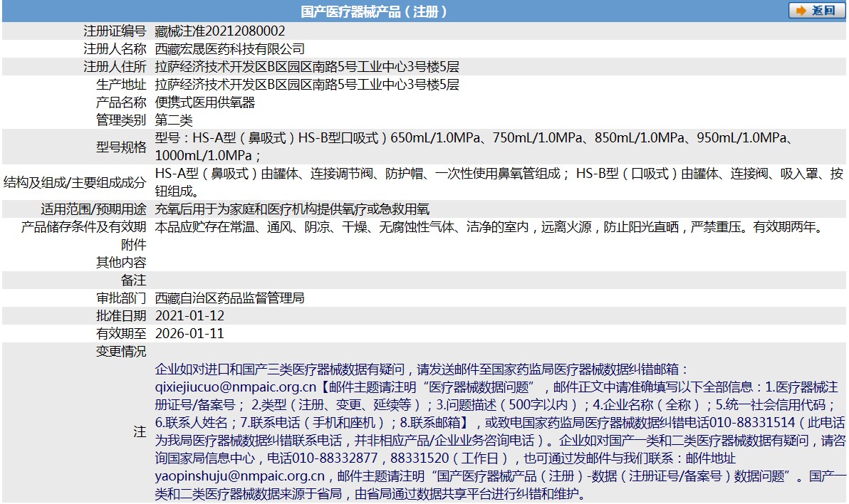Click the 附件 label
Viewport: 849px width, 504px height.
pos(134,245)
